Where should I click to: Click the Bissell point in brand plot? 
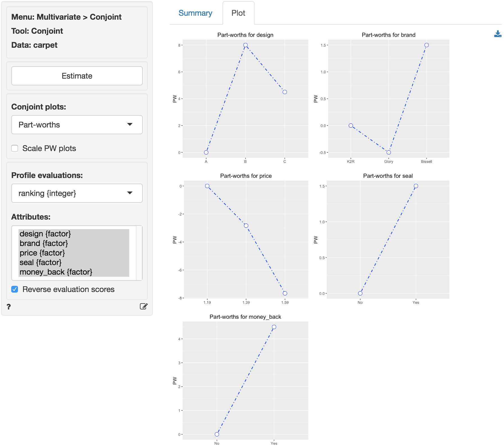coord(426,45)
